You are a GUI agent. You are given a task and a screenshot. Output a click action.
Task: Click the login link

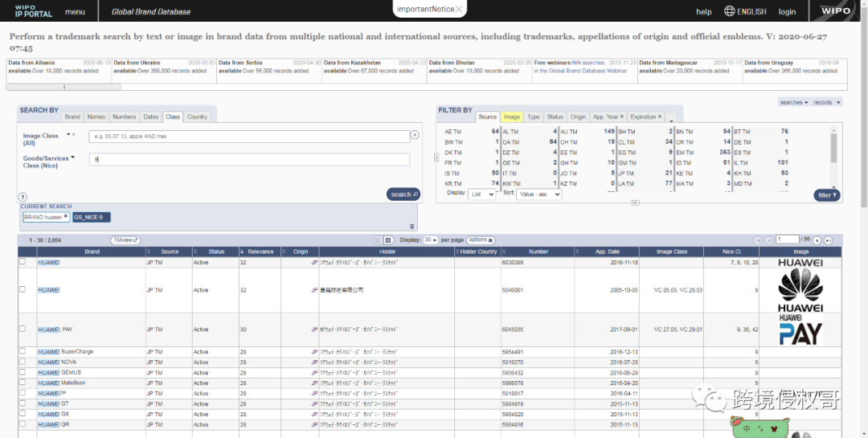click(787, 11)
